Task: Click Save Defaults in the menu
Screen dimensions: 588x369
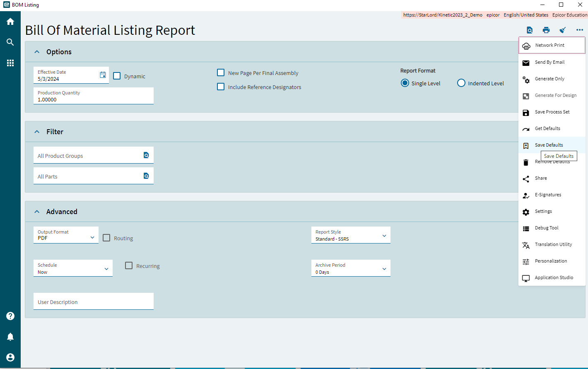Action: pyautogui.click(x=549, y=145)
